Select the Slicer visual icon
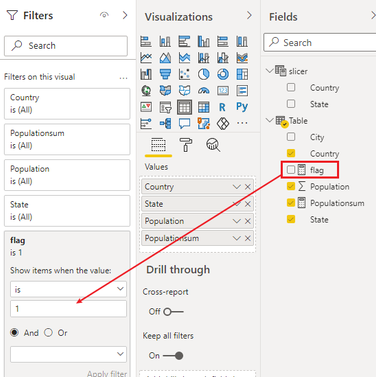This screenshot has height=377, width=376. click(x=165, y=107)
